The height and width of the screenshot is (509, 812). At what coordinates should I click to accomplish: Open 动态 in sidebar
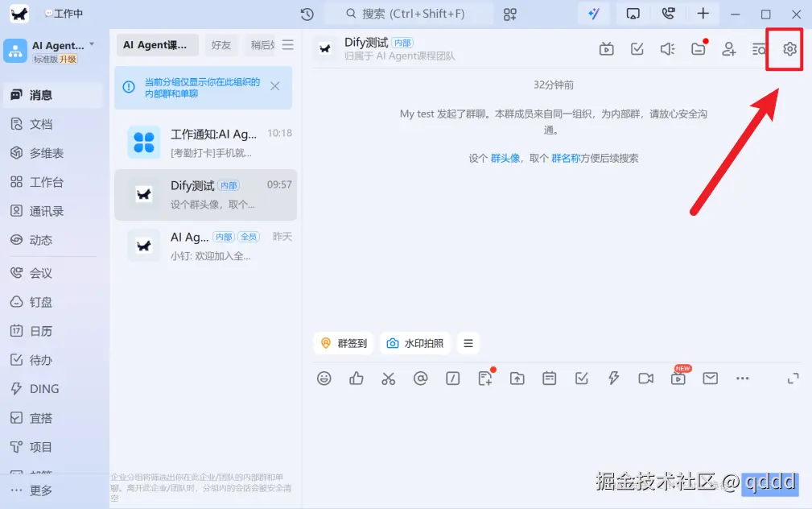[53, 240]
